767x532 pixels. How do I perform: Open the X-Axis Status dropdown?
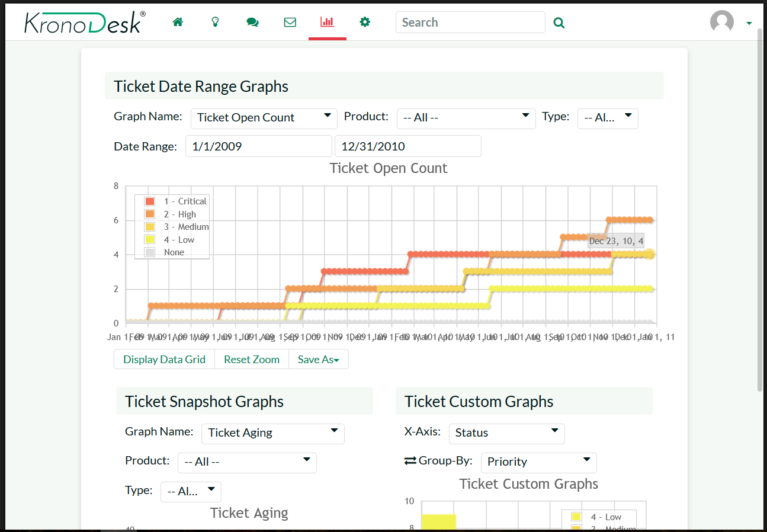pos(506,433)
